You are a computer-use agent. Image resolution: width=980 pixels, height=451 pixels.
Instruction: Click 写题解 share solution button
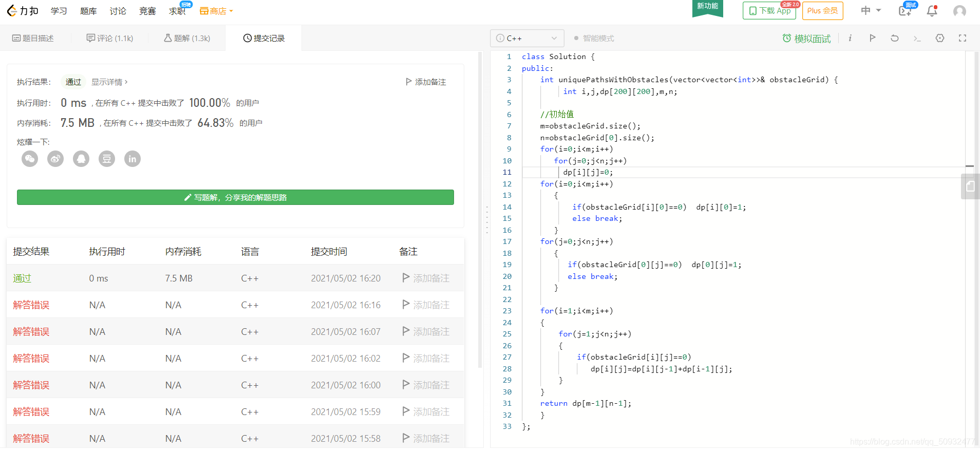click(235, 197)
